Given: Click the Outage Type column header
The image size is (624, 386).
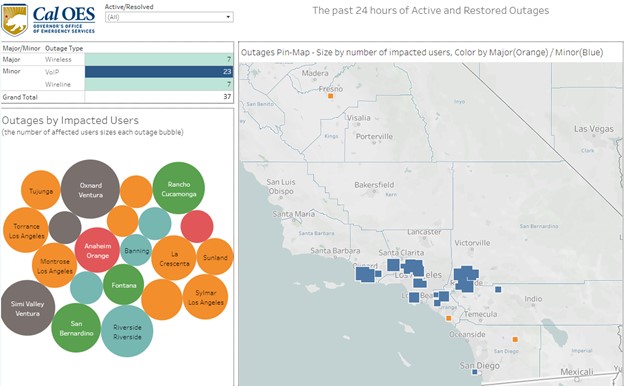Looking at the screenshot, I should click(x=64, y=48).
